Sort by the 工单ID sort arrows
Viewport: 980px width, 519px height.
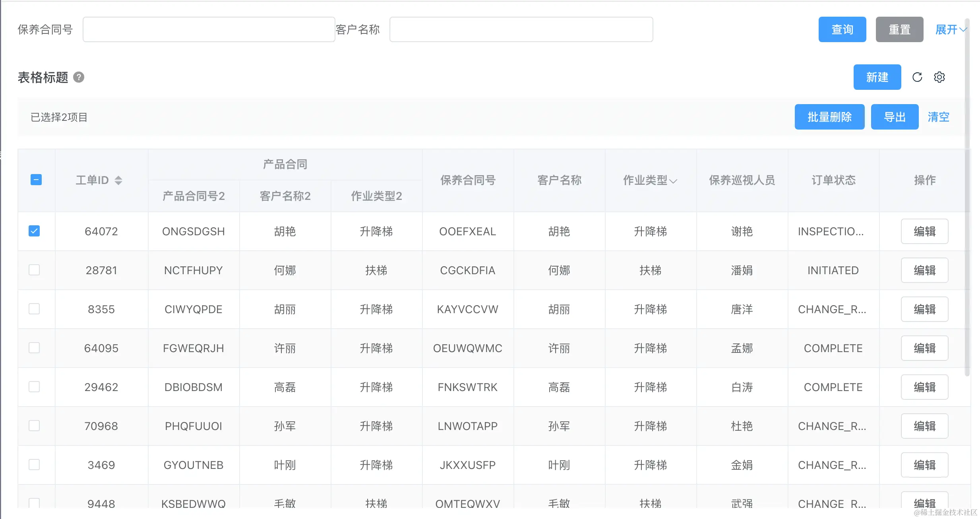tap(118, 180)
